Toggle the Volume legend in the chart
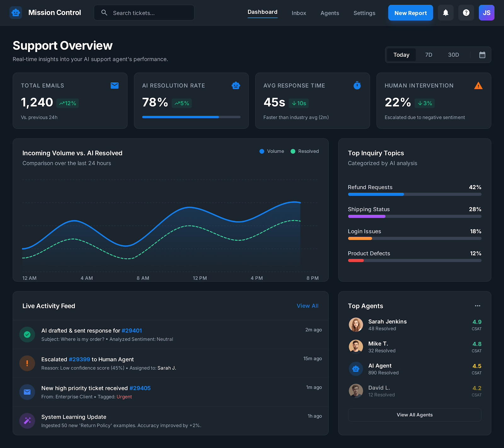 point(272,151)
